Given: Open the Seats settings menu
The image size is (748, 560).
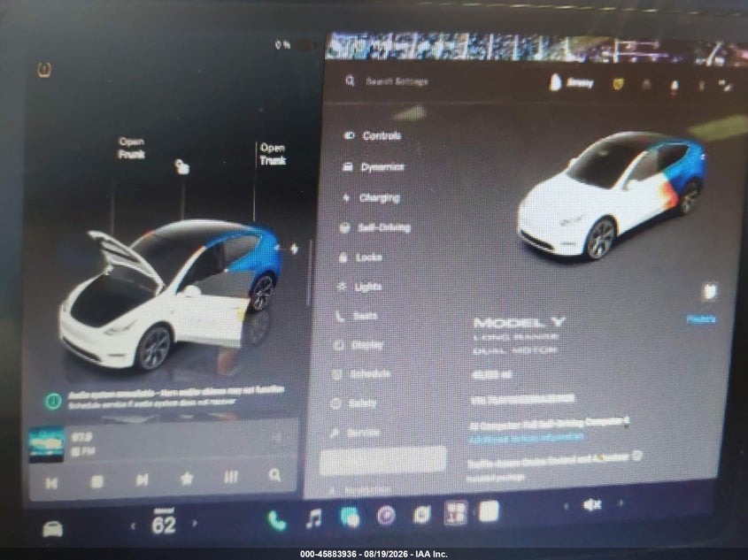Looking at the screenshot, I should click(x=357, y=316).
